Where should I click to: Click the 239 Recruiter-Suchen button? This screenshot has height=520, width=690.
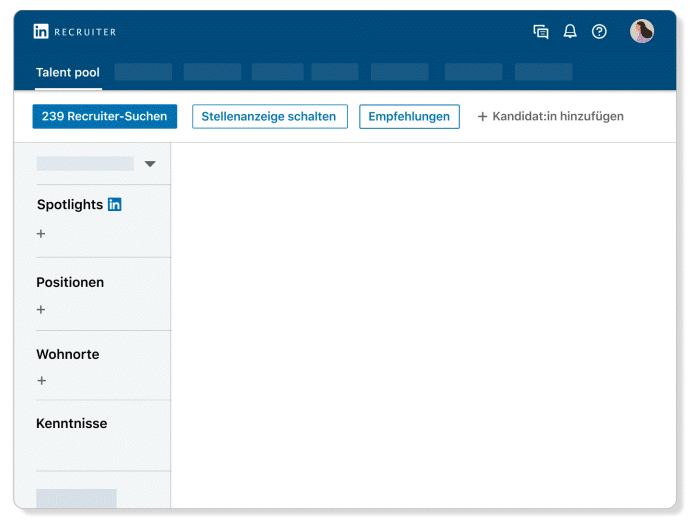tap(104, 117)
